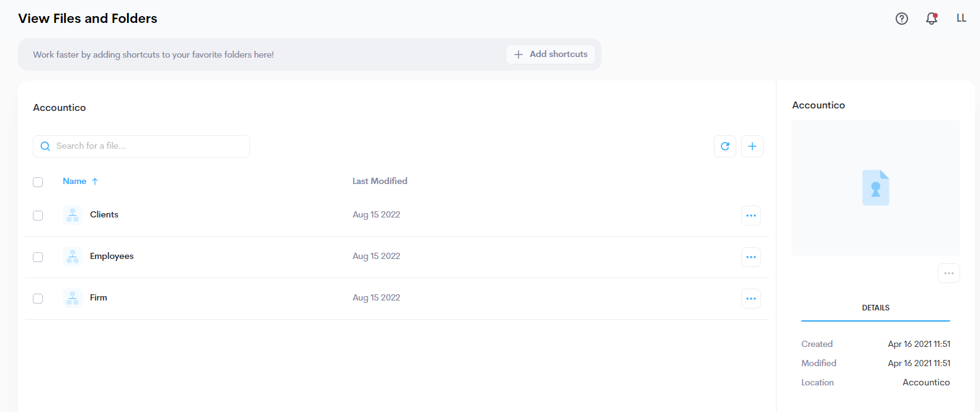
Task: Open more options for Employees folder
Action: (751, 257)
